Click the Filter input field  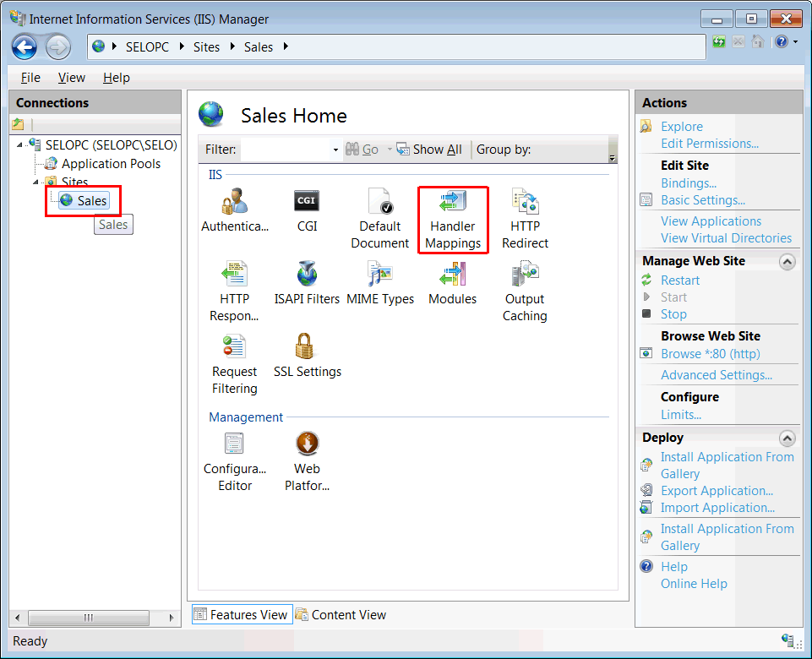click(x=286, y=150)
